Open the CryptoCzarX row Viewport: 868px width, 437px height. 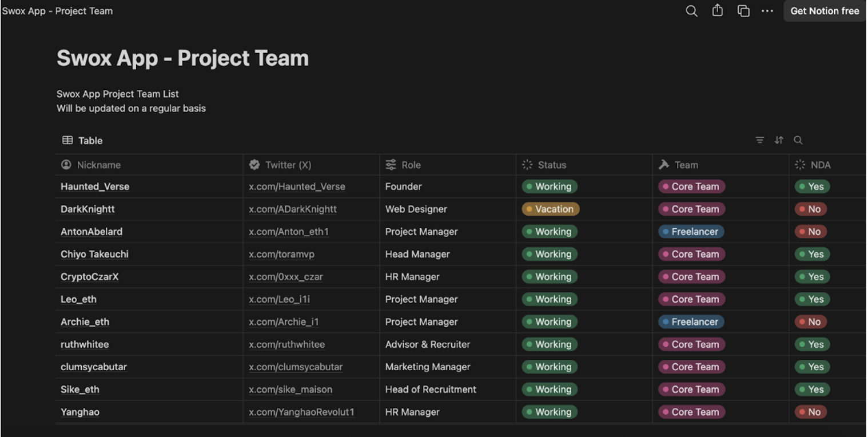(x=90, y=277)
